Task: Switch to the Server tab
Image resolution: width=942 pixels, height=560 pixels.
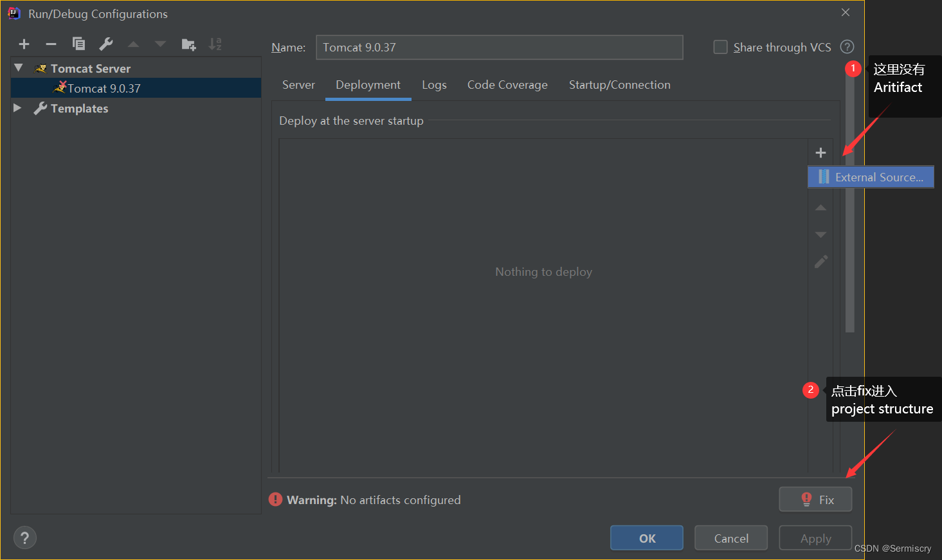Action: (x=298, y=85)
